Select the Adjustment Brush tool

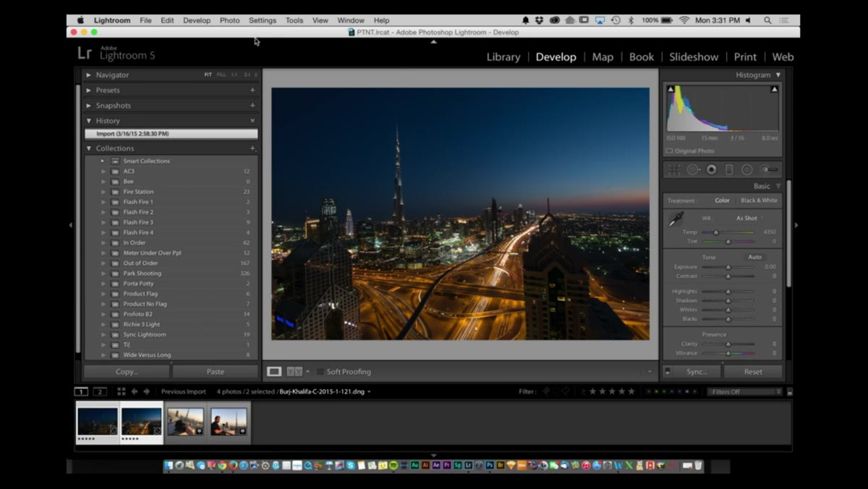pyautogui.click(x=769, y=169)
